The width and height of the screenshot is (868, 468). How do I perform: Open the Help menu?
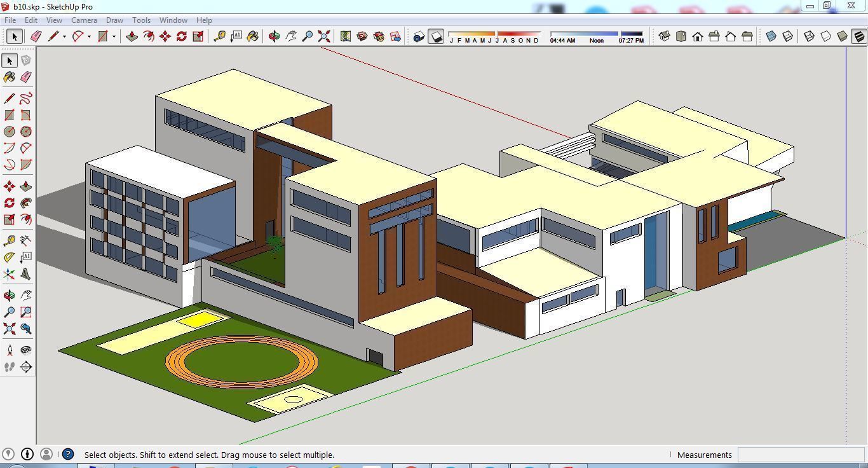pyautogui.click(x=204, y=20)
